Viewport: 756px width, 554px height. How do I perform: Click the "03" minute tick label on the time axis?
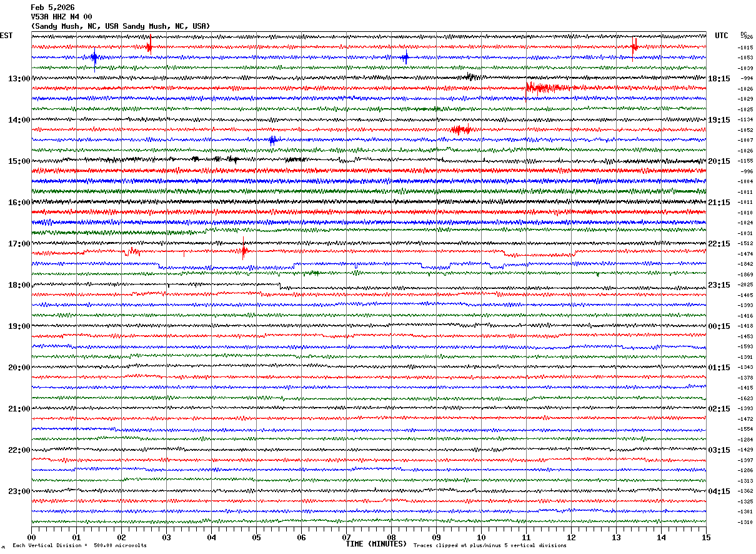166,537
